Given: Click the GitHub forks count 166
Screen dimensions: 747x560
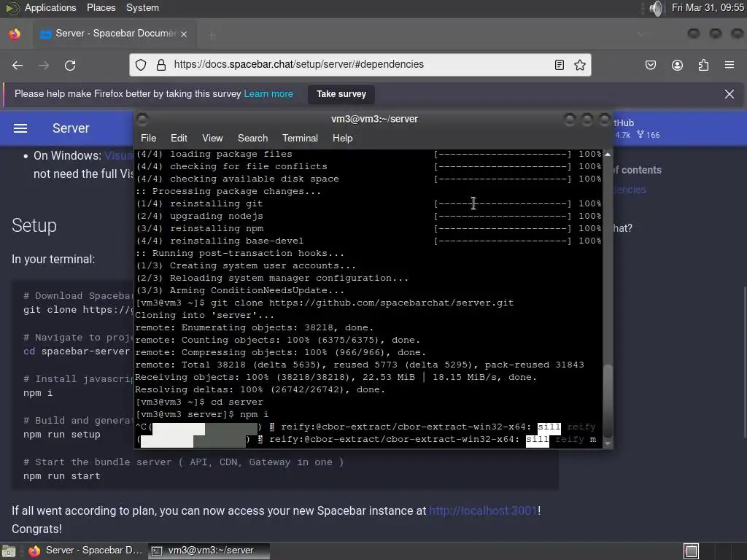Looking at the screenshot, I should click(x=649, y=135).
